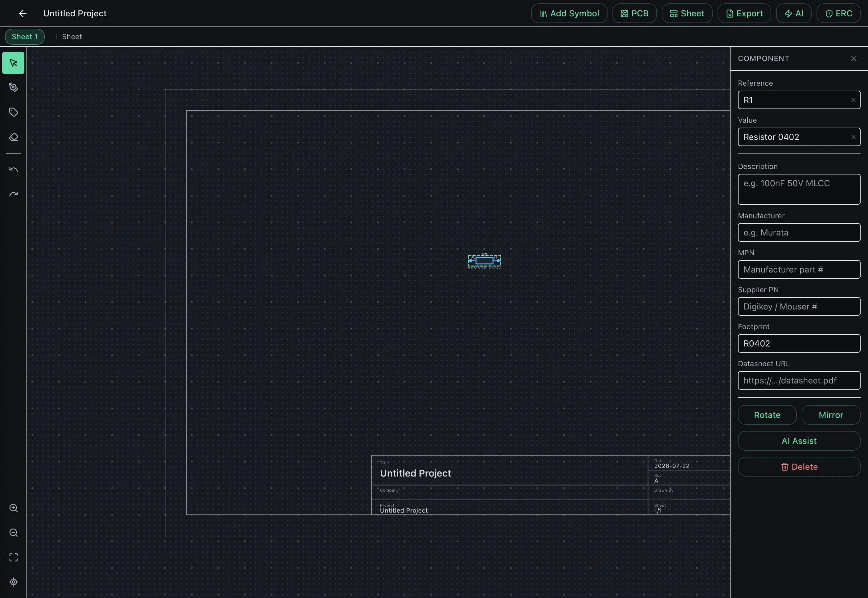868x598 pixels.
Task: Select the wire drawing pen tool
Action: (x=14, y=88)
